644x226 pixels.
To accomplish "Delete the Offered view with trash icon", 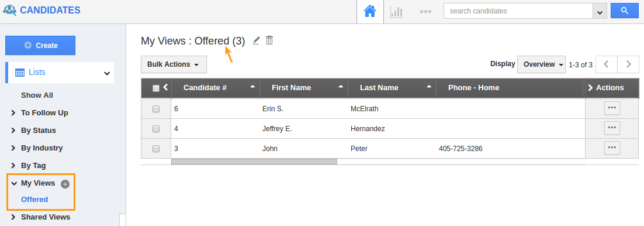I will 269,40.
